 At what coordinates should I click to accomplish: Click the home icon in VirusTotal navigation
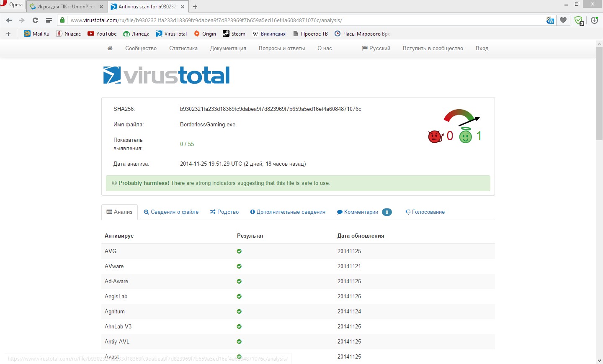coord(110,48)
